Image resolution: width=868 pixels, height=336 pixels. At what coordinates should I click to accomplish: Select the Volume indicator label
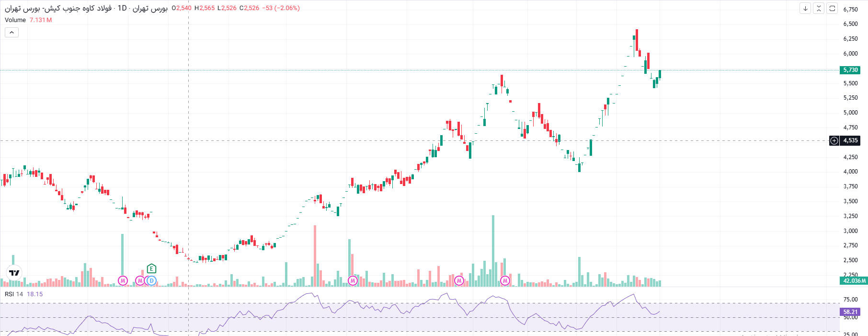[x=15, y=20]
